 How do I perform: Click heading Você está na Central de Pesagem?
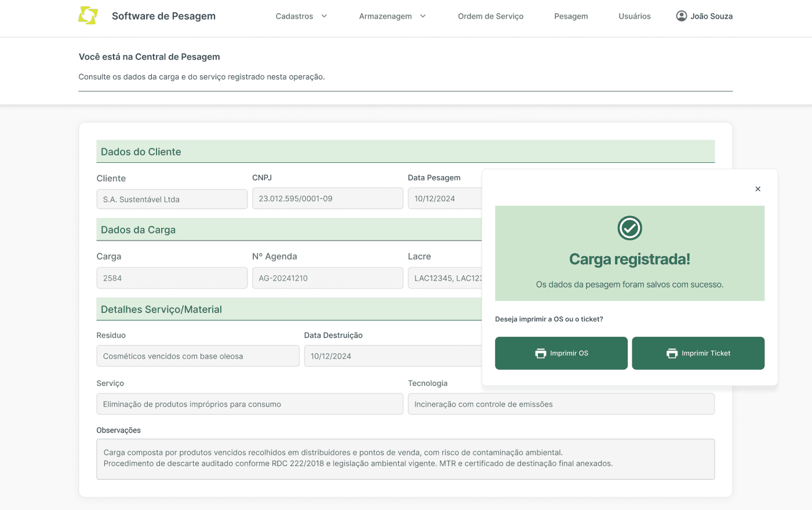click(149, 57)
